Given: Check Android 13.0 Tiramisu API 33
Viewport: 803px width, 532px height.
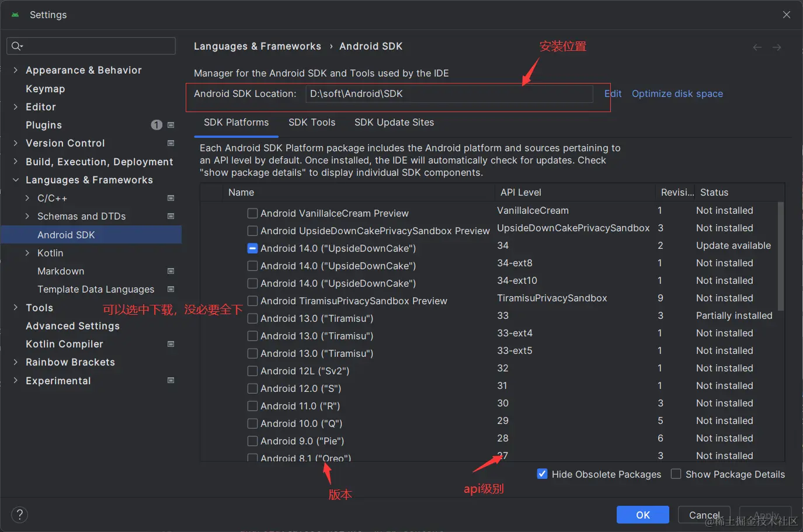Looking at the screenshot, I should (252, 318).
